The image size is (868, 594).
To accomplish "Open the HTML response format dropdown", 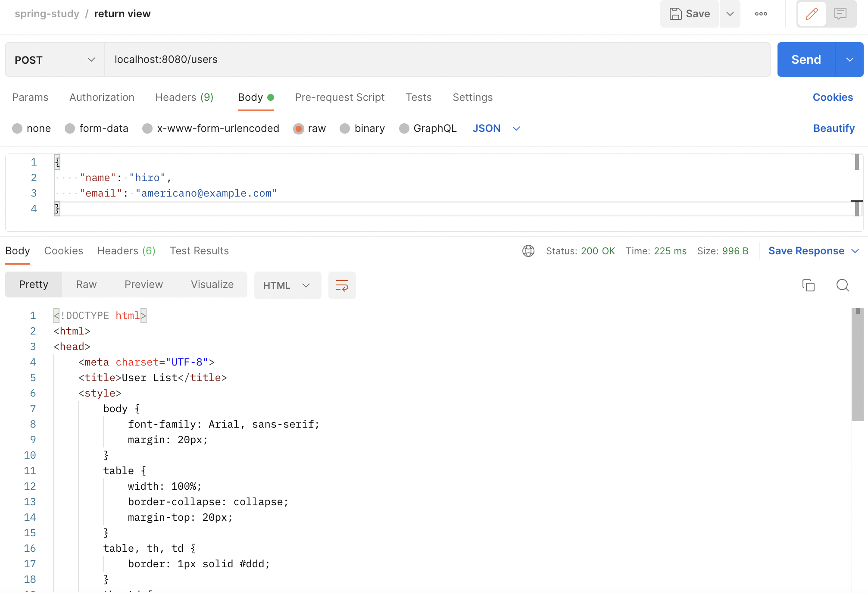I will (x=287, y=285).
